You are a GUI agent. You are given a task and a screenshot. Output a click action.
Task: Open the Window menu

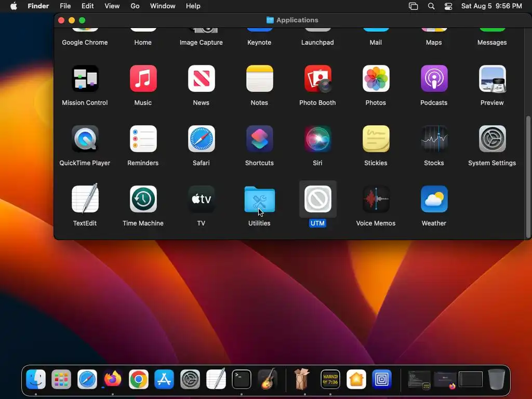pos(163,6)
